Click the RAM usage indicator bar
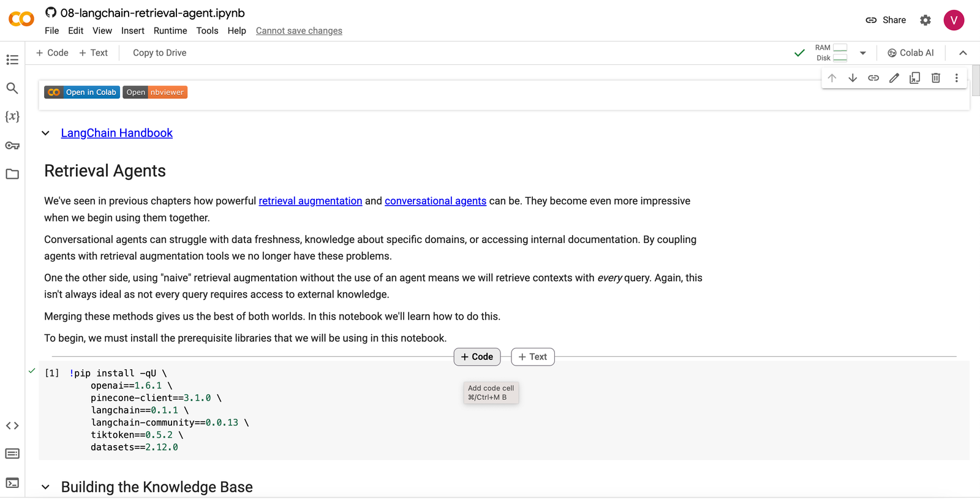The width and height of the screenshot is (980, 499). (x=840, y=48)
